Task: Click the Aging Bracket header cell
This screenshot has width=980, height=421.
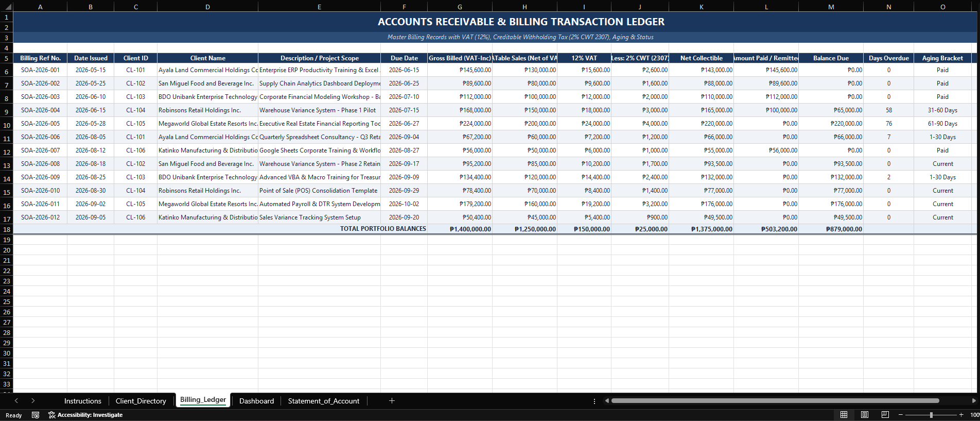Action: pos(942,58)
